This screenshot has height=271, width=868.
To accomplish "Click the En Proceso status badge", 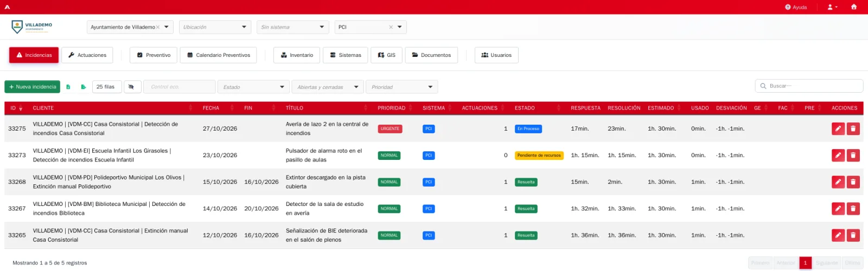I will click(528, 129).
